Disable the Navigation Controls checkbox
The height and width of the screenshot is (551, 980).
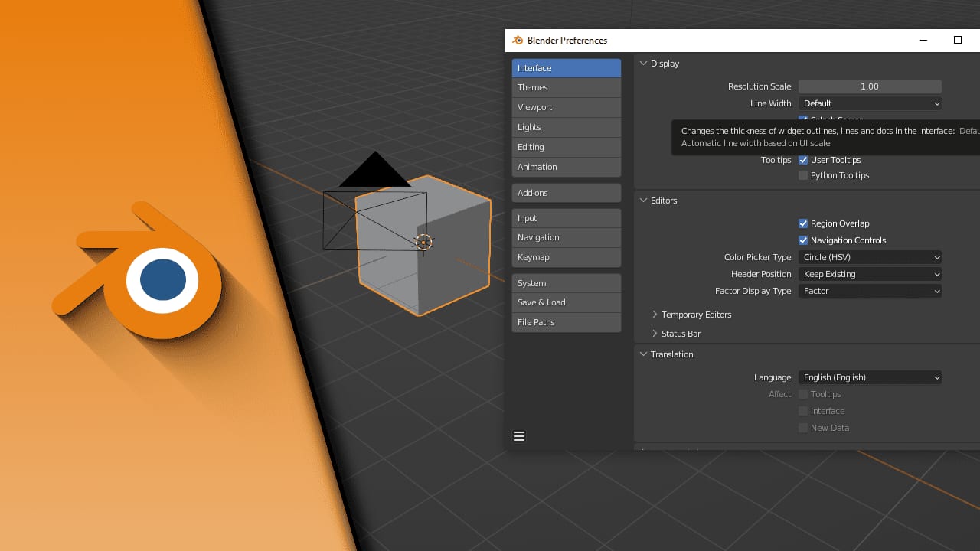point(803,240)
